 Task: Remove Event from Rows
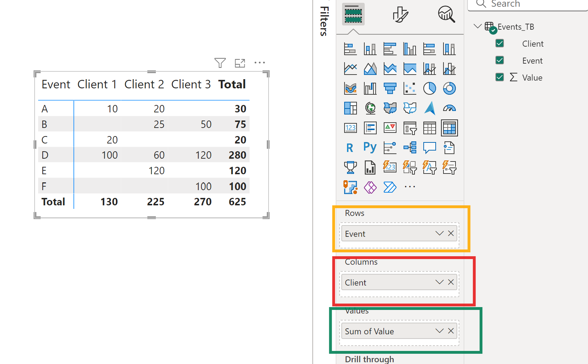[451, 233]
